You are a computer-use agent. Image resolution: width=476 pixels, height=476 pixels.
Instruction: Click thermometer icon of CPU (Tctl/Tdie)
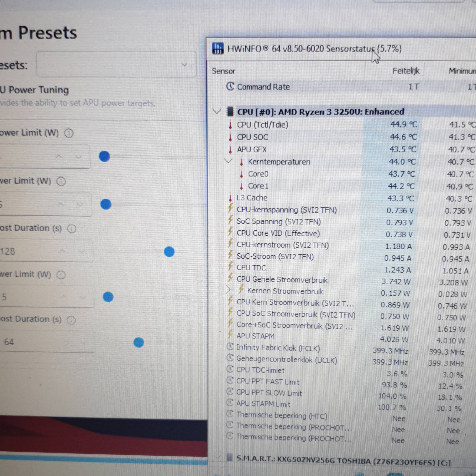coord(230,125)
